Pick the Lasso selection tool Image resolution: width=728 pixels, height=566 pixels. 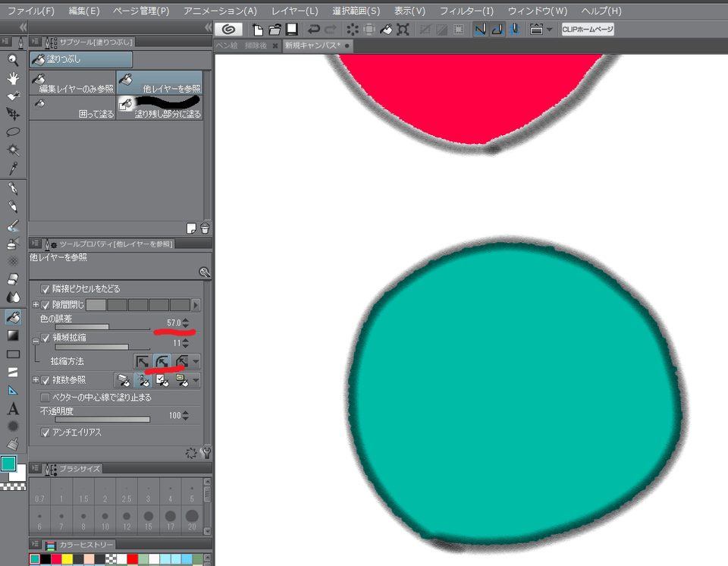pyautogui.click(x=13, y=132)
